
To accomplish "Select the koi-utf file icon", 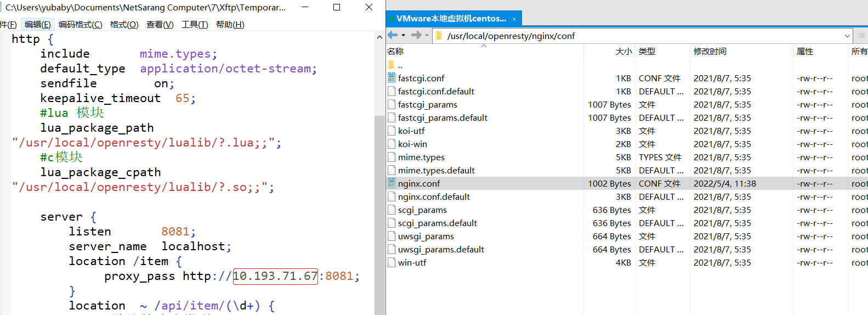I will pyautogui.click(x=392, y=131).
